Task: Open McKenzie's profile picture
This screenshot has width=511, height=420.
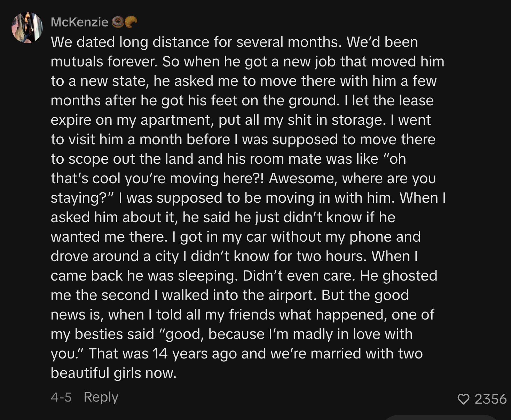Action: tap(27, 28)
